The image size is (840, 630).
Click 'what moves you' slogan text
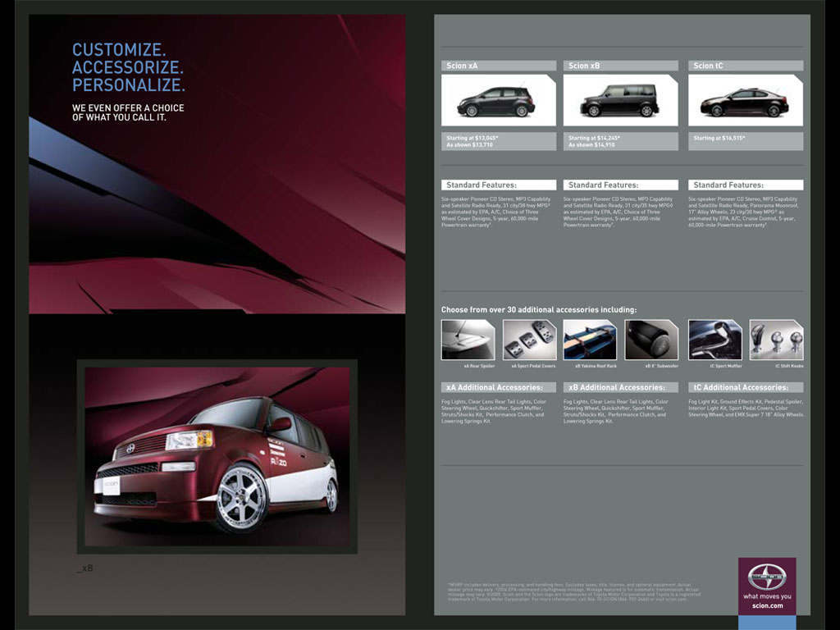[767, 596]
